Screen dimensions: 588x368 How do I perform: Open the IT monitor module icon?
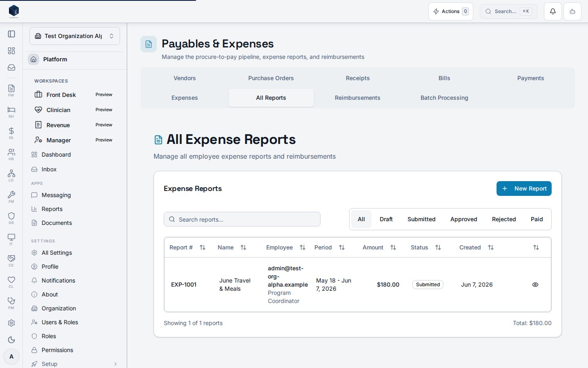click(x=11, y=239)
